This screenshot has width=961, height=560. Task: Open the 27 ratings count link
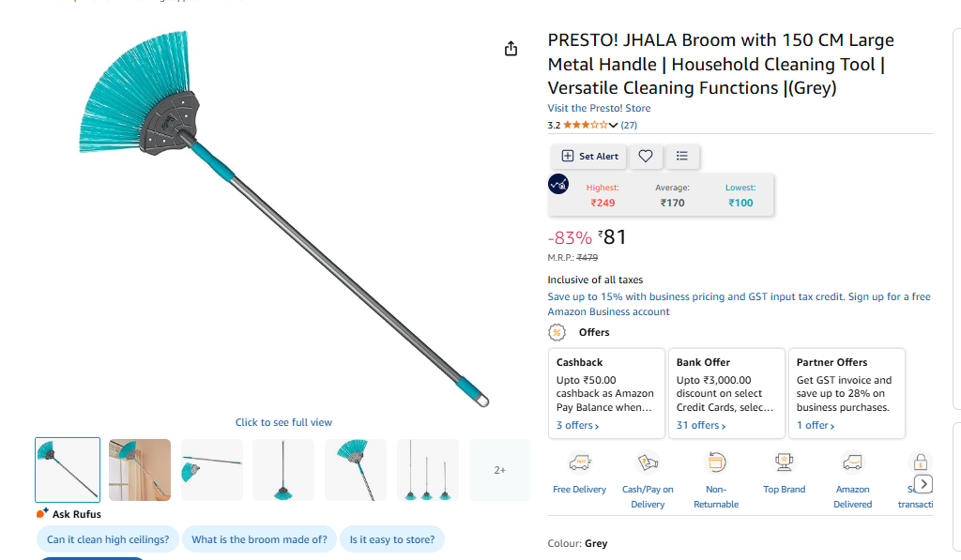click(x=629, y=125)
